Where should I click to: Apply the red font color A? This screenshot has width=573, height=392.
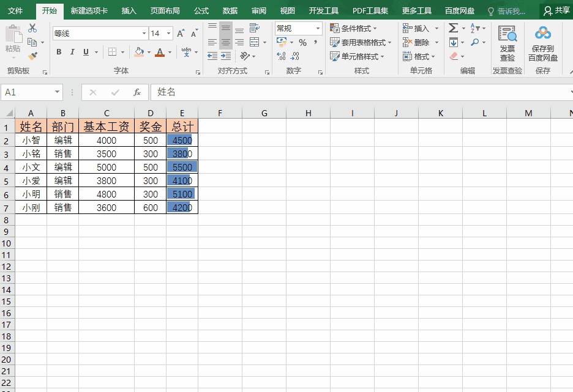160,52
